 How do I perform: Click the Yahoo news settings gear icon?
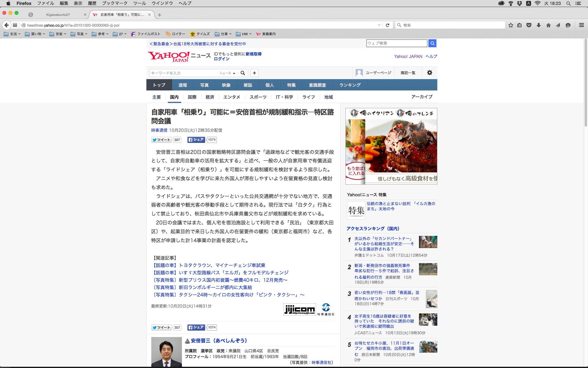429,73
